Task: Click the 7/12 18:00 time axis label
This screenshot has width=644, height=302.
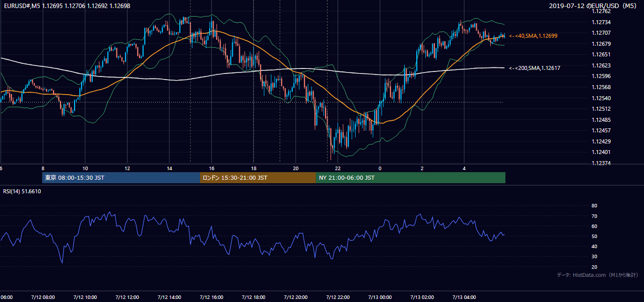Action: 253,297
